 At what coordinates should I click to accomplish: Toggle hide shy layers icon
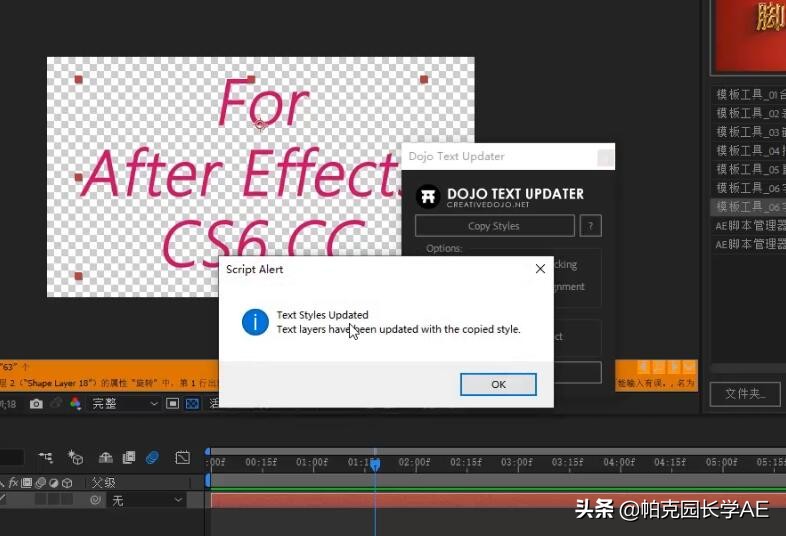(x=105, y=457)
